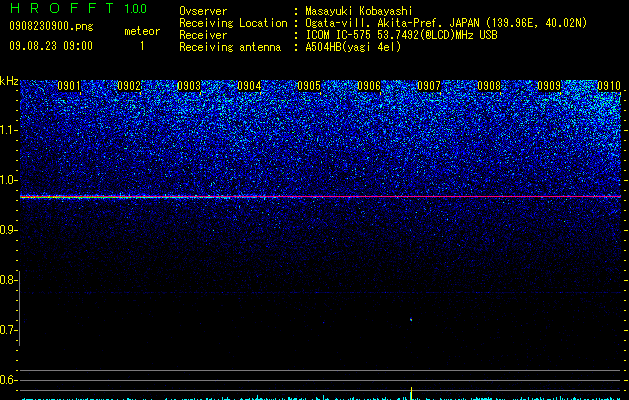Click the meteor count value 1
629x400 pixels.
(142, 46)
